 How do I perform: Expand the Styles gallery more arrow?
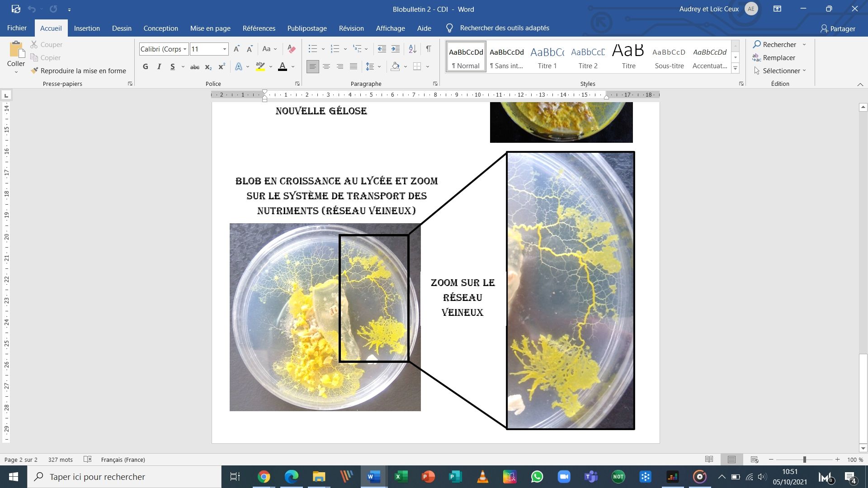[x=736, y=69]
